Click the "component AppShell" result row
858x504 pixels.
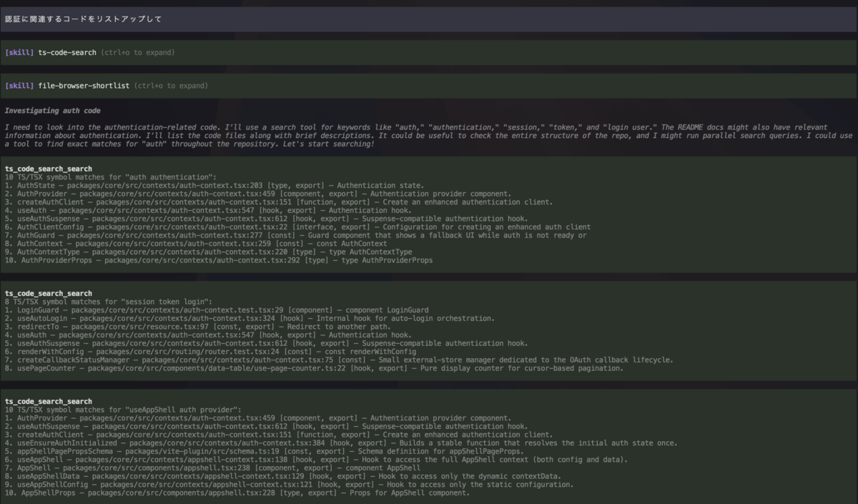pos(212,468)
